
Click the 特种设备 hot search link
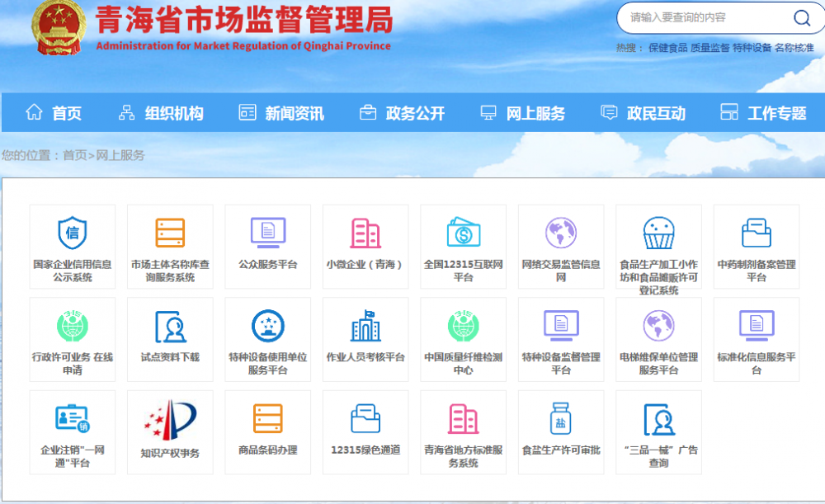point(752,48)
